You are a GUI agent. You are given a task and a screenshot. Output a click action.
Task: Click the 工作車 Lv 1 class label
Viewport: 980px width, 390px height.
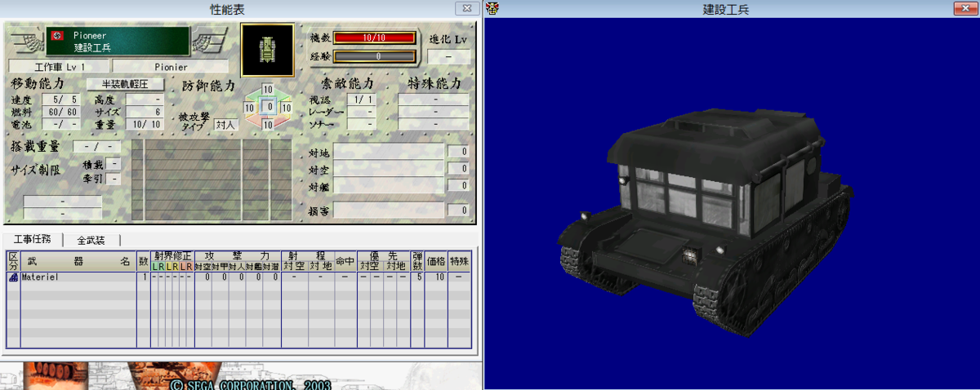(59, 66)
